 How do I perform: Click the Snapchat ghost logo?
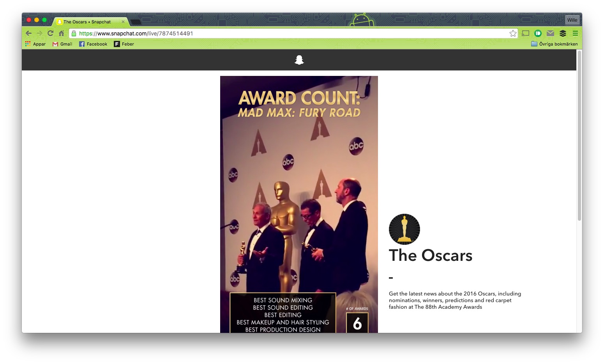tap(299, 60)
